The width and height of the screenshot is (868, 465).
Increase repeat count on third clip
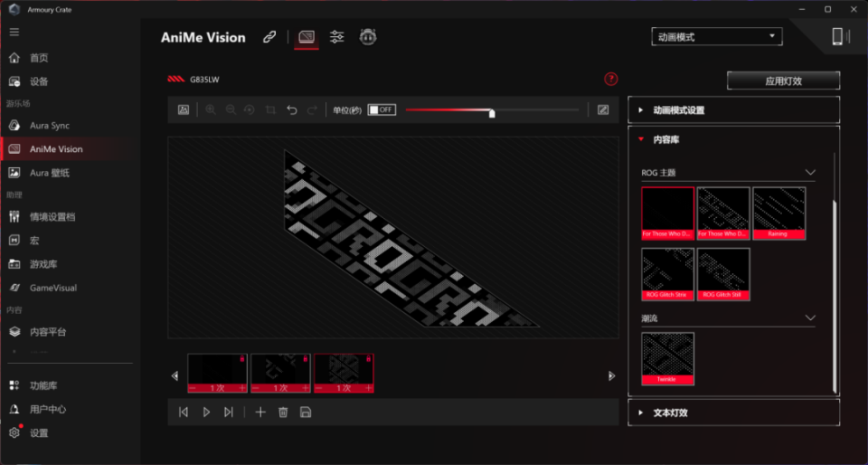(369, 389)
